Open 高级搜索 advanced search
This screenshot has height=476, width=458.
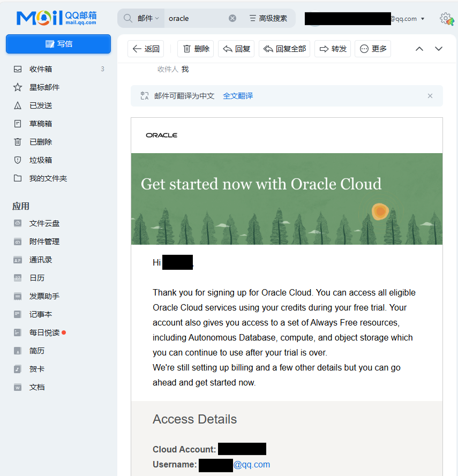[268, 19]
